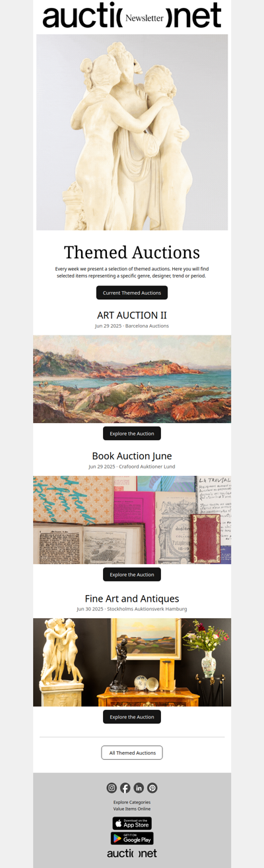Viewport: 264px width, 868px height.
Task: Click the antique books collage image
Action: 132,520
